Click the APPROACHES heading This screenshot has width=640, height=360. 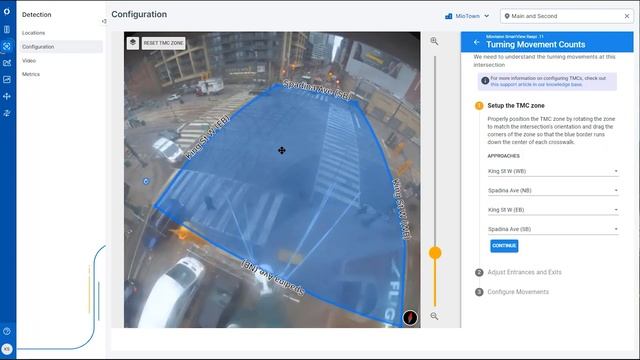click(503, 156)
